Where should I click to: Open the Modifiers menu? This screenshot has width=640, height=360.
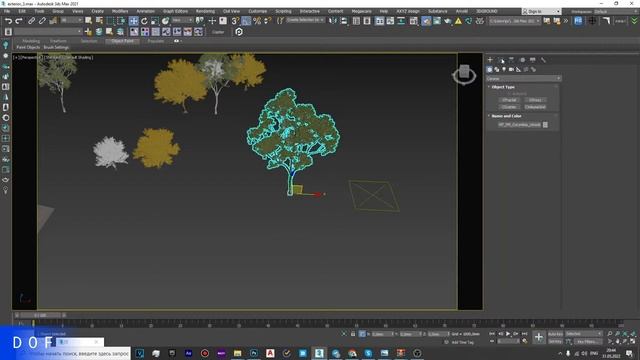tap(120, 11)
